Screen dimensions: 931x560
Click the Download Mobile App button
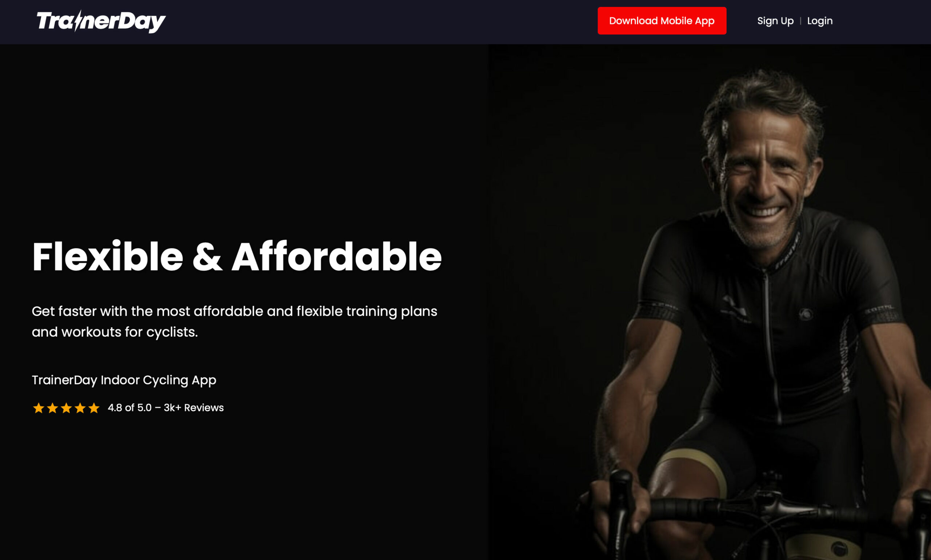(x=662, y=21)
